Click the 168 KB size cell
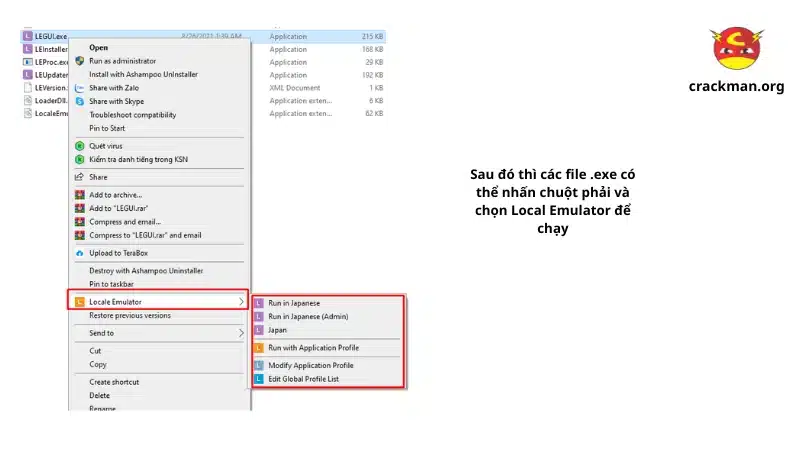The height and width of the screenshot is (450, 800). tap(372, 49)
